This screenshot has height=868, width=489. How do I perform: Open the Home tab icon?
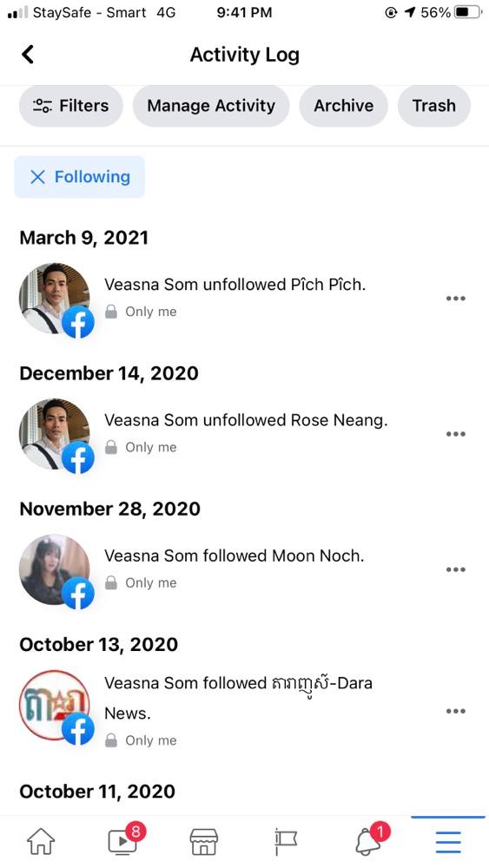42,842
